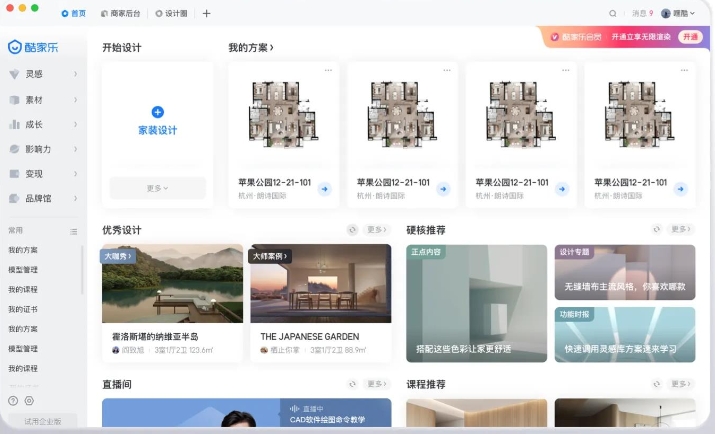This screenshot has width=717, height=436.
Task: Open 霍洛斯塔的纳维亚半岛 design image
Action: [172, 284]
